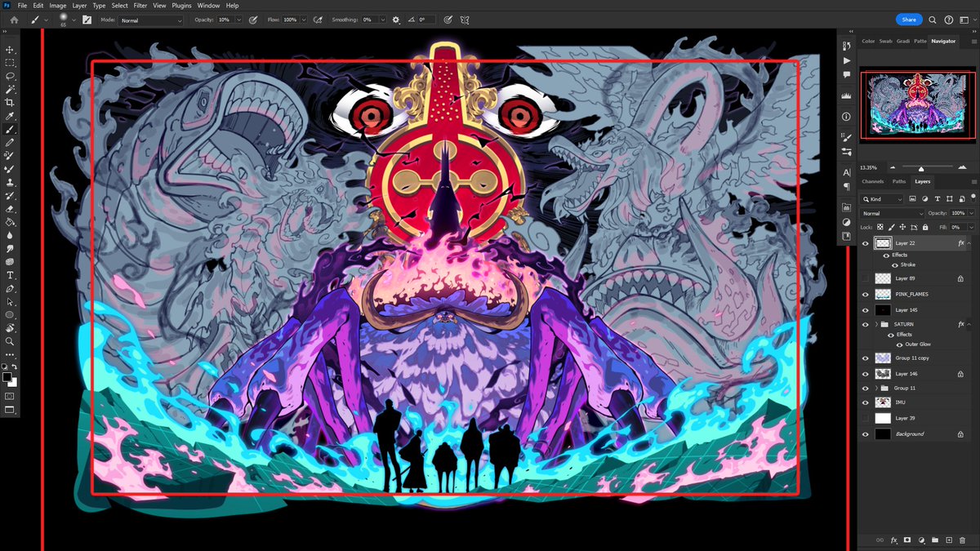Select the Pen tool
Screen dimensions: 980x551
coord(10,288)
